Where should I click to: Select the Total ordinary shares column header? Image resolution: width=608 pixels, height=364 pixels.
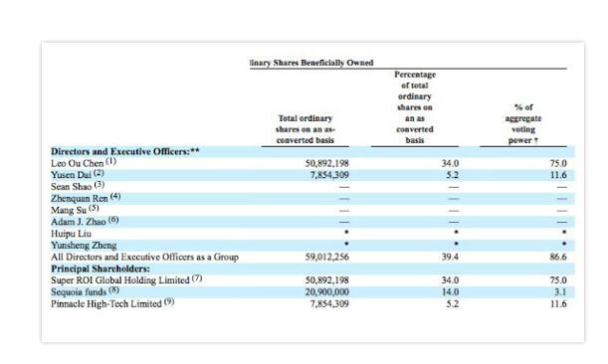305,129
